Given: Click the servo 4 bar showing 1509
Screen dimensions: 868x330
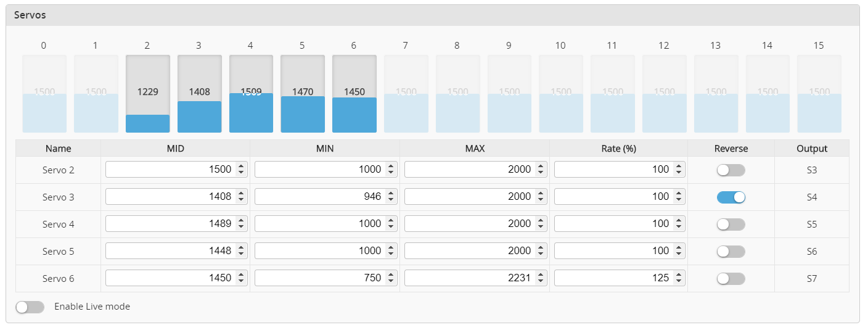Looking at the screenshot, I should [251, 94].
